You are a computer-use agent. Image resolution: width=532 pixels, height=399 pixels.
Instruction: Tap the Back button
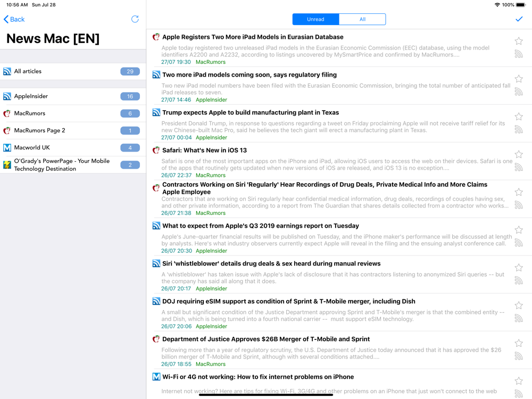click(14, 19)
